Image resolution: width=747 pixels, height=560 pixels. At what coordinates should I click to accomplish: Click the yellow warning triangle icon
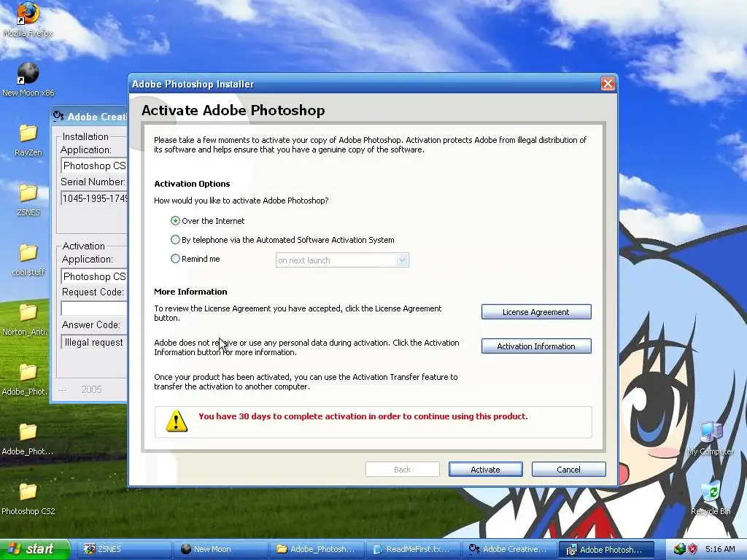(177, 421)
